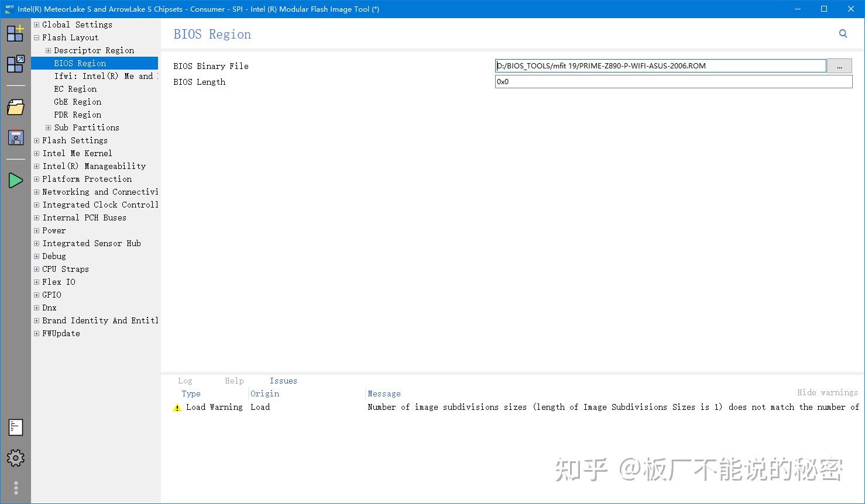Click the 'BIOS Region' page heading

click(212, 34)
